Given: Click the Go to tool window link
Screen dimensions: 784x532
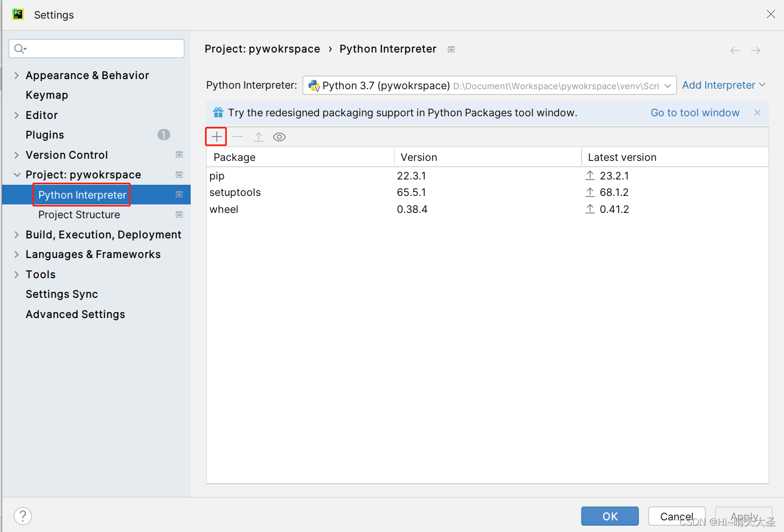Looking at the screenshot, I should pyautogui.click(x=695, y=113).
